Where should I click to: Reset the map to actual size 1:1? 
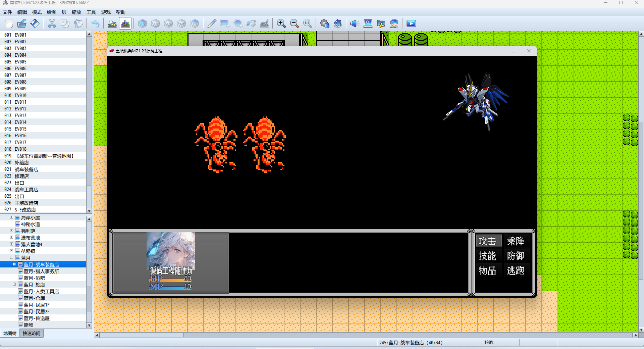[x=307, y=23]
